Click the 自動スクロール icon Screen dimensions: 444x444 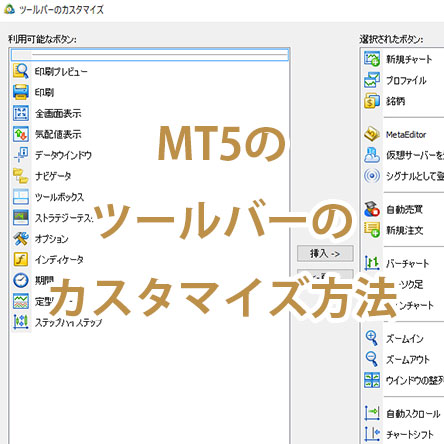coord(372,413)
